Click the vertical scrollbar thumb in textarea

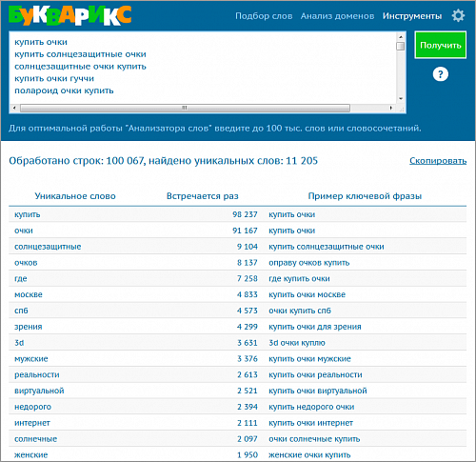[x=401, y=46]
